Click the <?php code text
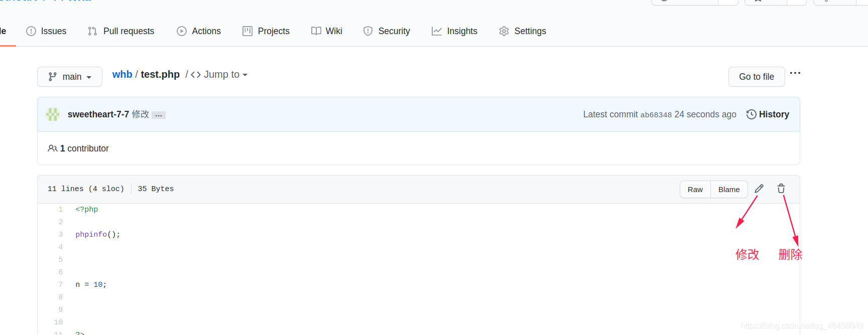868x335 pixels. (x=87, y=209)
